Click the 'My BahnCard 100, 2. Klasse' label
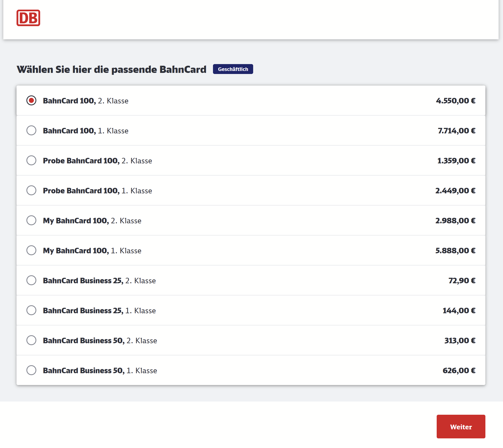The height and width of the screenshot is (448, 503). click(x=92, y=221)
